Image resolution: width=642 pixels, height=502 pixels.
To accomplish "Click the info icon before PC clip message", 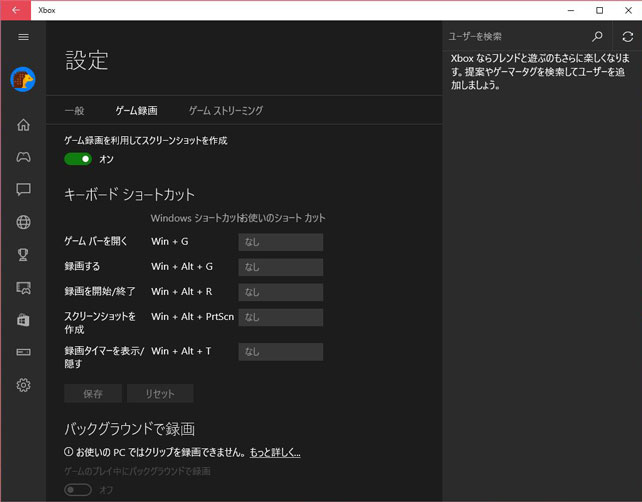I will click(68, 452).
